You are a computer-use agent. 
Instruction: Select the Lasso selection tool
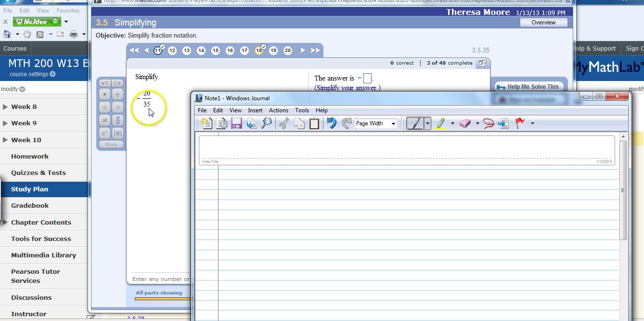click(489, 123)
